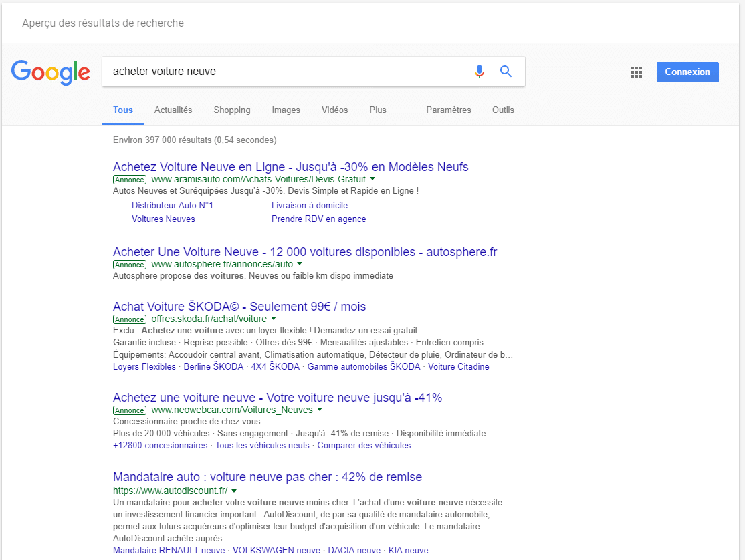Open the Plus menu
745x560 pixels.
(378, 110)
